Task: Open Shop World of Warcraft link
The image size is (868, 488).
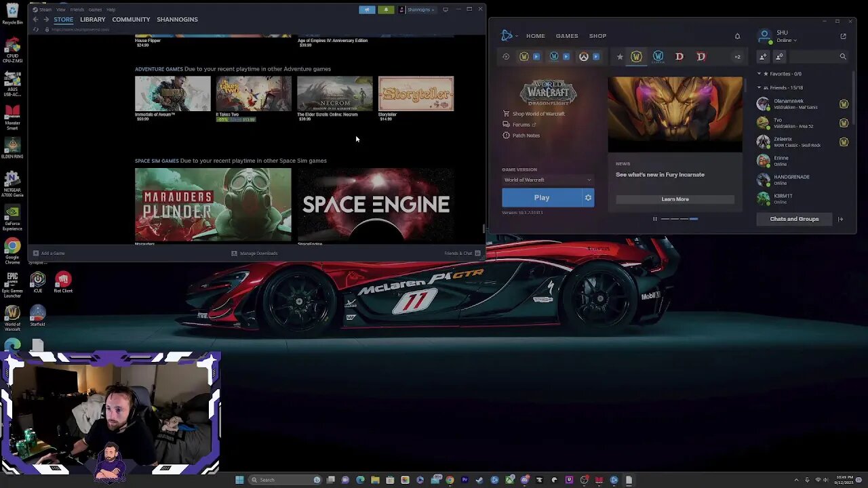Action: (534, 114)
